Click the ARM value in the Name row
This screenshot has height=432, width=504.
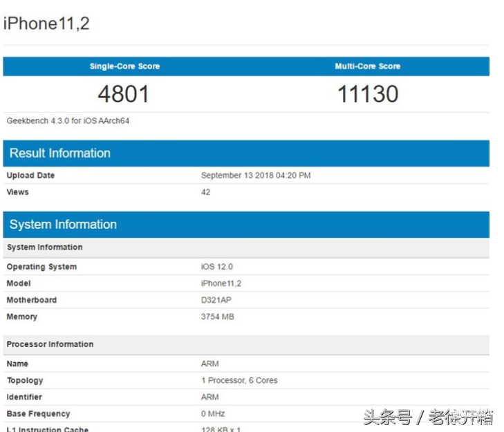[210, 364]
